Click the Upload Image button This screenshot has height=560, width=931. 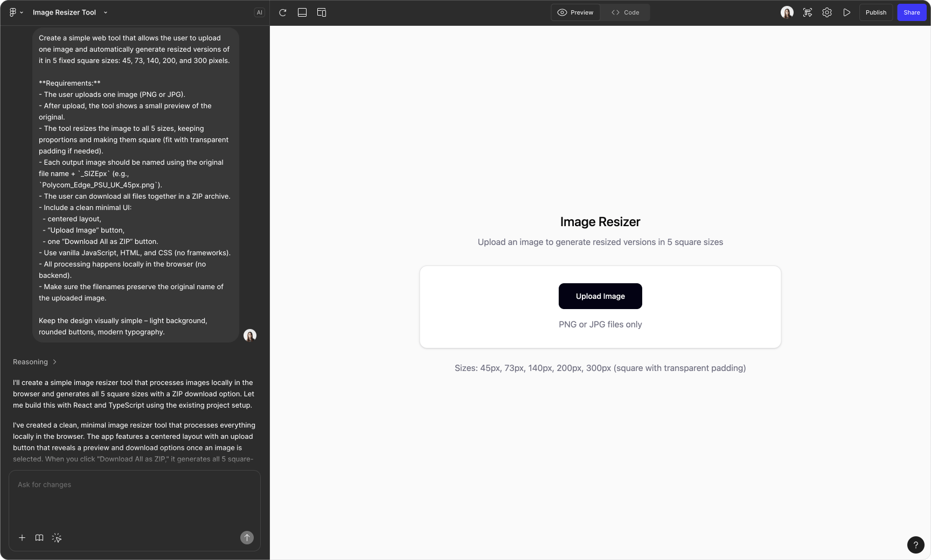point(600,296)
